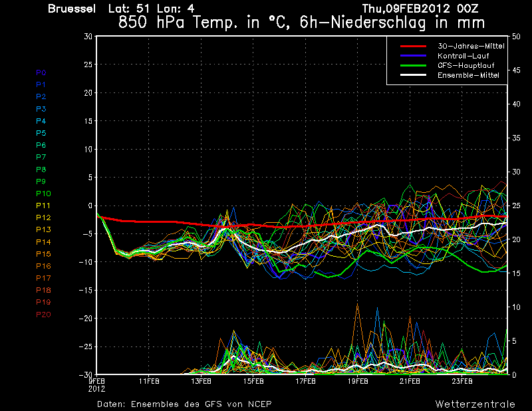Viewport: 532px width, 411px height.
Task: Click the white Ensemble-Mittel legend line
Action: pos(413,75)
